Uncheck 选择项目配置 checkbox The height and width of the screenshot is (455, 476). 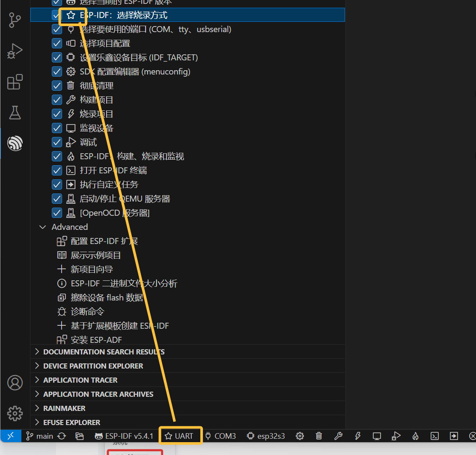click(57, 43)
